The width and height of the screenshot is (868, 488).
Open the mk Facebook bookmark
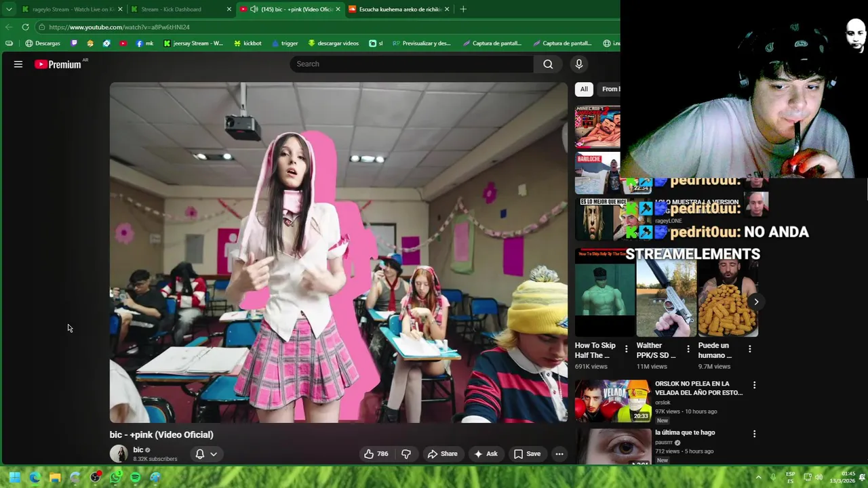click(145, 43)
